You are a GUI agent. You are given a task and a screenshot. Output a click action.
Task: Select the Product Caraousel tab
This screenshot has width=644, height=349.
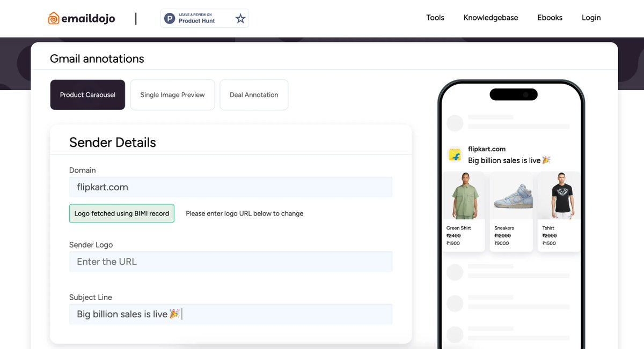pyautogui.click(x=87, y=95)
